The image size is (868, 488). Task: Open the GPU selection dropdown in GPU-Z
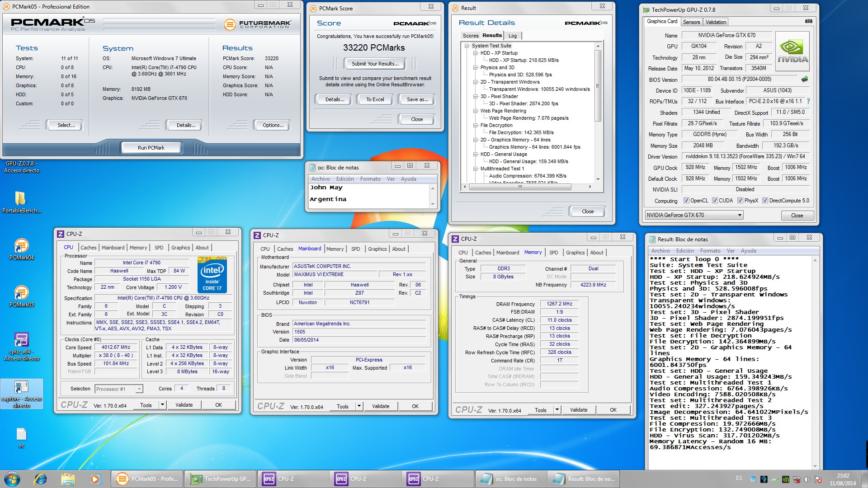[694, 215]
